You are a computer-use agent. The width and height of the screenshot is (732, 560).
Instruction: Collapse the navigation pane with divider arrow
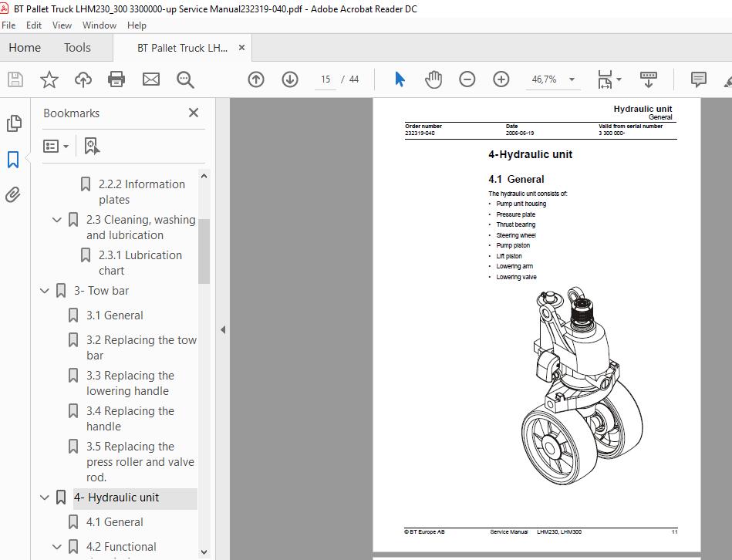(x=223, y=329)
